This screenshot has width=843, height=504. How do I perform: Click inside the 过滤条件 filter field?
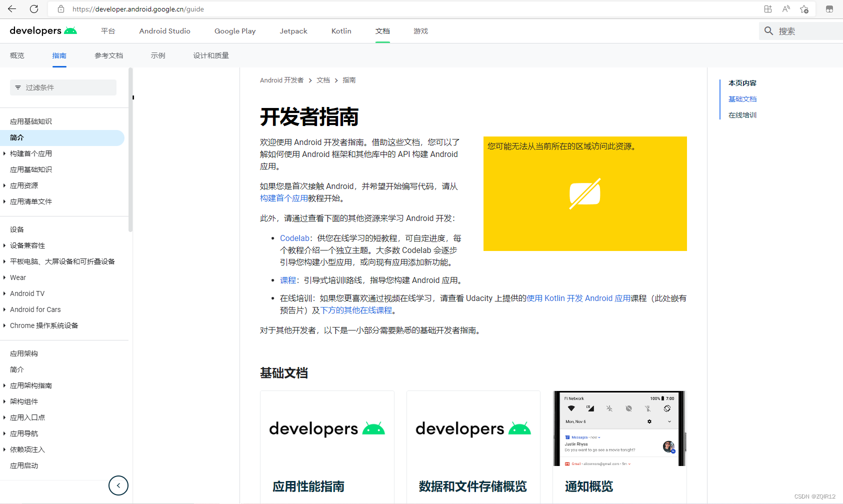[x=63, y=87]
